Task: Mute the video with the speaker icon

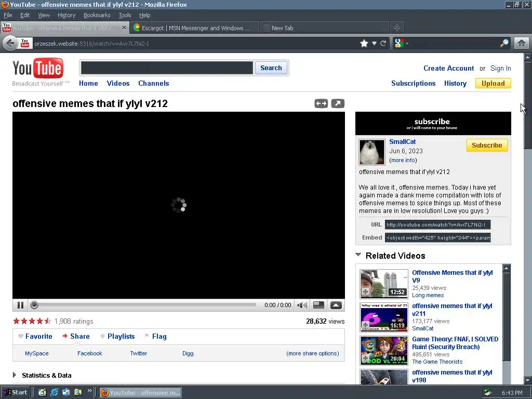Action: click(302, 305)
